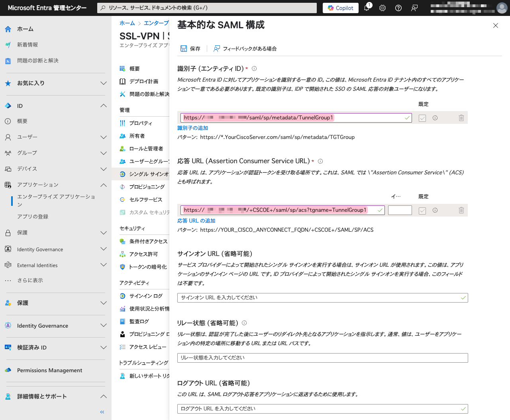Click the 保存 save button

tap(190, 49)
